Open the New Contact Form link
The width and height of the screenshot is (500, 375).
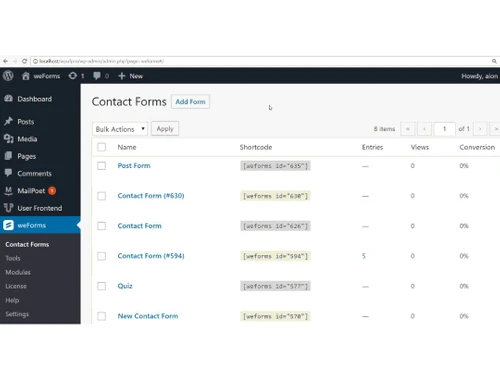tap(148, 316)
